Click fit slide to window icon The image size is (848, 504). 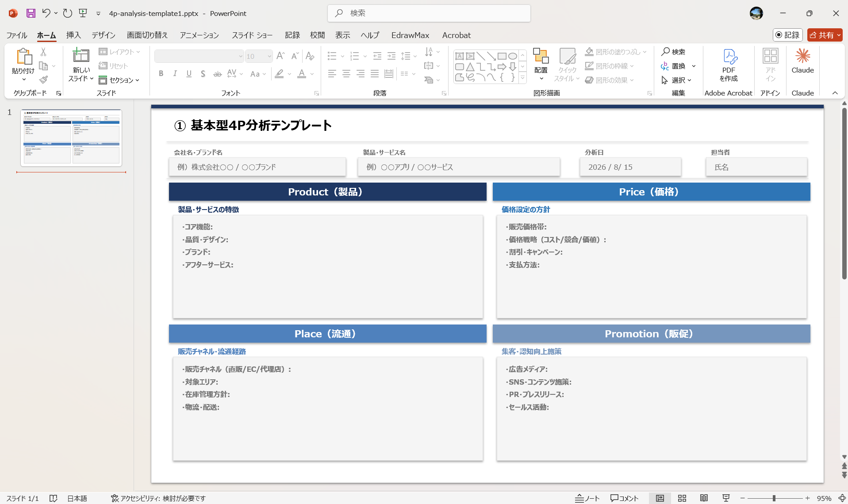[x=842, y=498]
